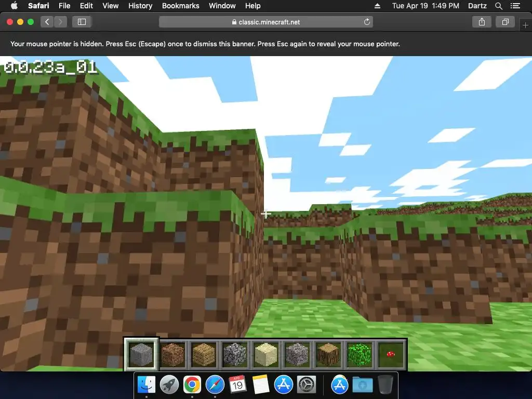Open Spotlight search magnifier
This screenshot has width=532, height=399.
tap(498, 6)
